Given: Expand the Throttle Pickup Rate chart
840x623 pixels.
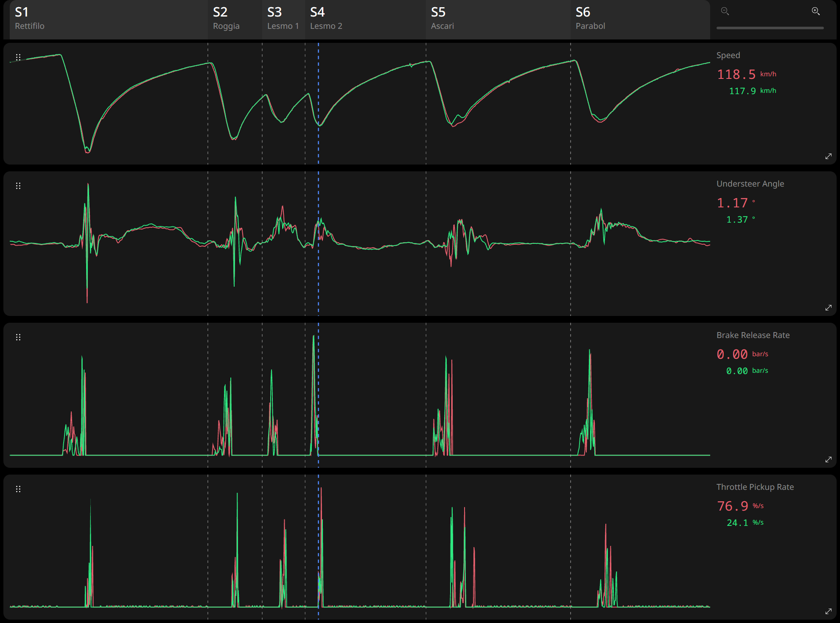Looking at the screenshot, I should pos(828,612).
